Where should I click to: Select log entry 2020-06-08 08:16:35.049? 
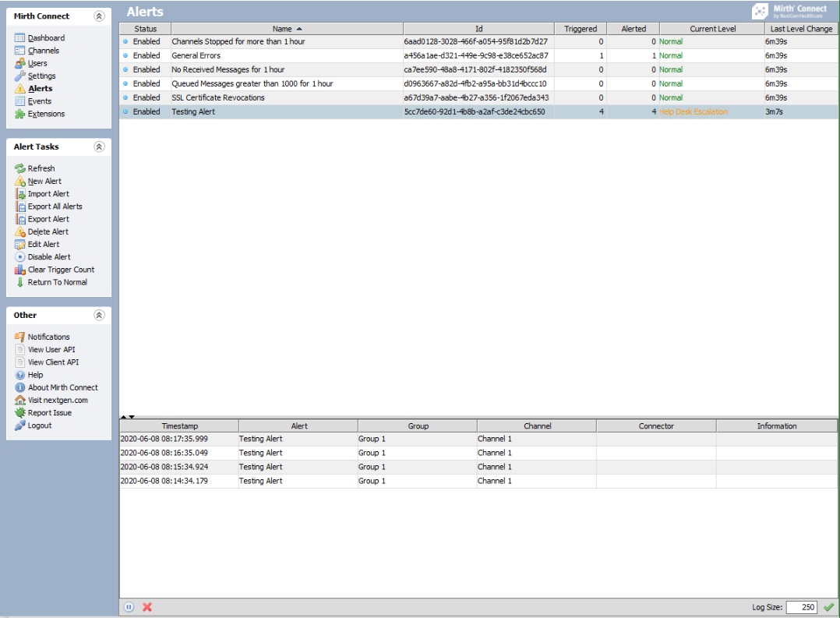coord(478,453)
